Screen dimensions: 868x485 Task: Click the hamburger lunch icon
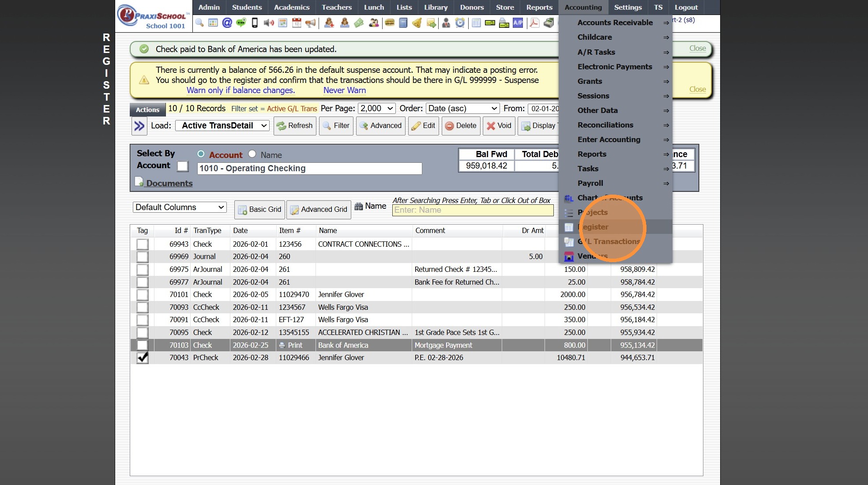389,23
